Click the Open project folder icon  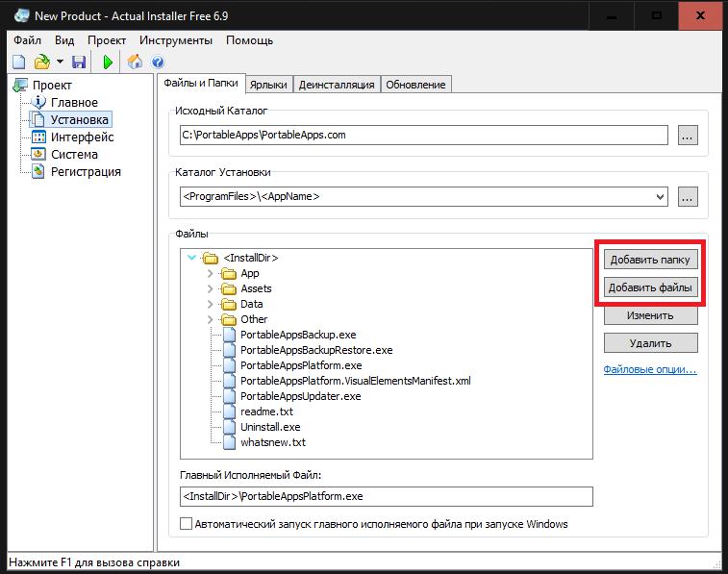[42, 62]
